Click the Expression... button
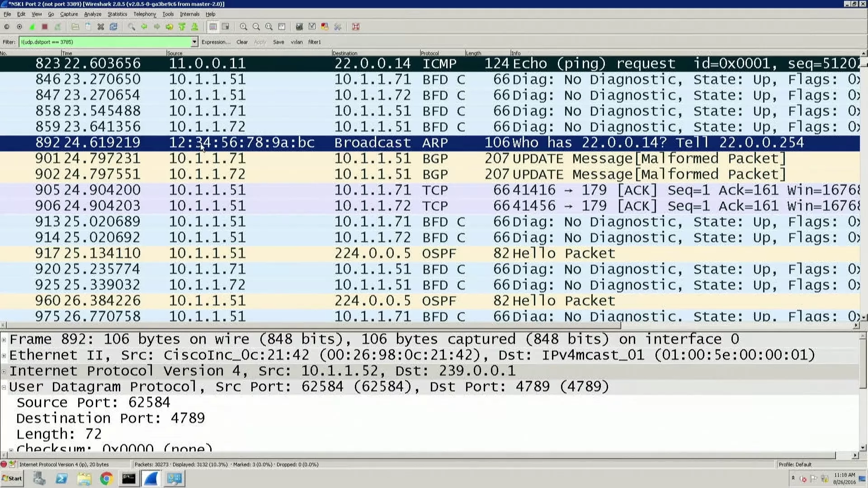The image size is (868, 488). (x=216, y=42)
